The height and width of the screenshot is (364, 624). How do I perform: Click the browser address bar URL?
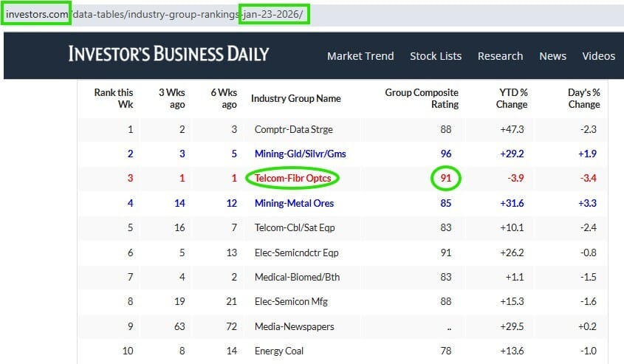(x=154, y=14)
